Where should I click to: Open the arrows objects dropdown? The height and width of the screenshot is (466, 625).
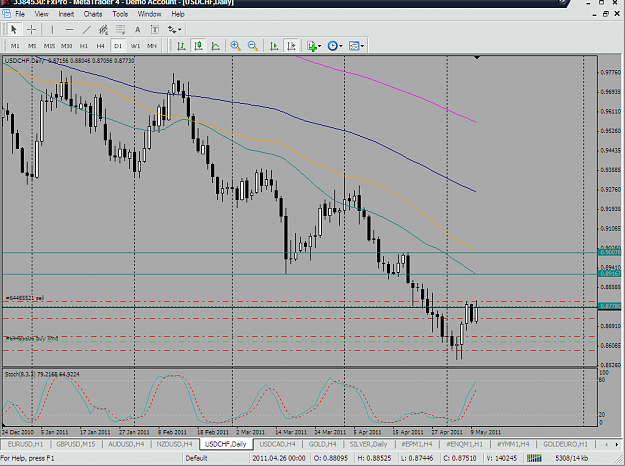(x=175, y=29)
